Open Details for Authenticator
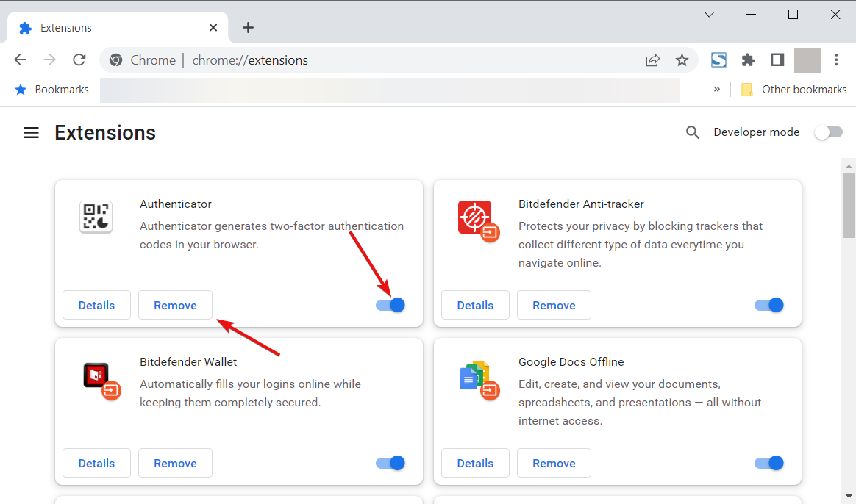 click(96, 305)
